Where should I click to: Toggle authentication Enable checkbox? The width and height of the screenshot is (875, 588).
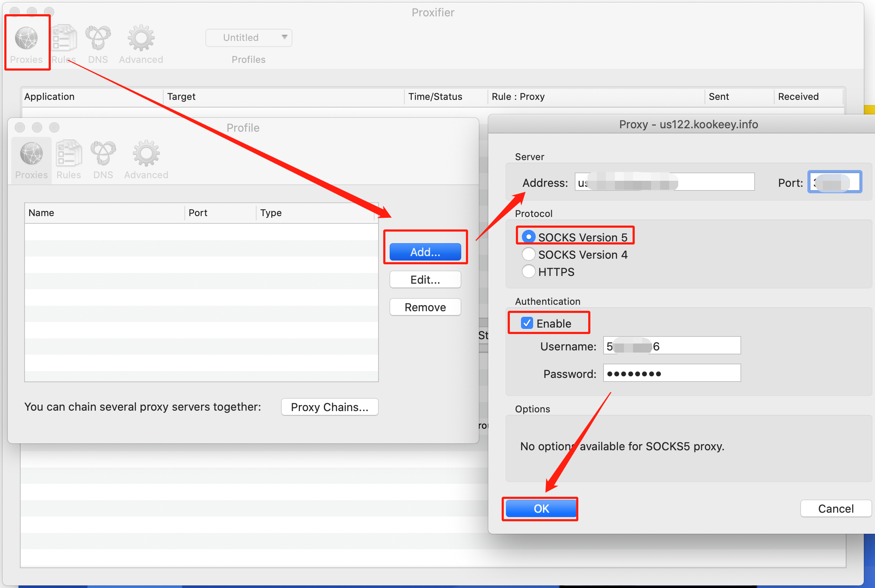pos(527,323)
